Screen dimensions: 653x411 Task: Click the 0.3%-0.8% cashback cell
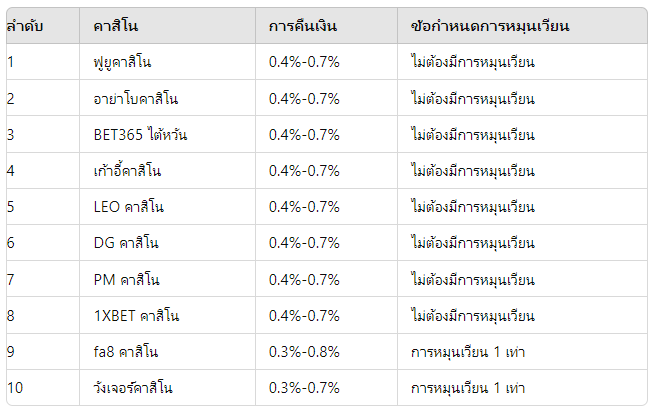pos(326,351)
